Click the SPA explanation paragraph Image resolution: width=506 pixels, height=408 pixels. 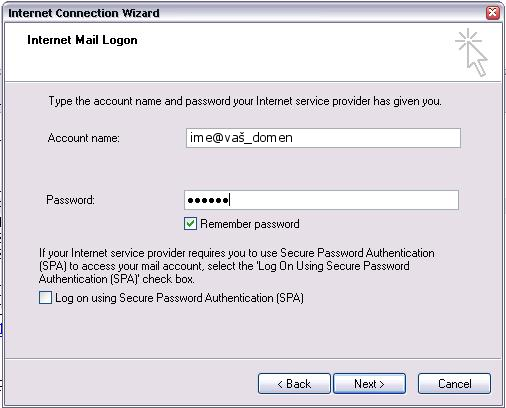(x=237, y=266)
